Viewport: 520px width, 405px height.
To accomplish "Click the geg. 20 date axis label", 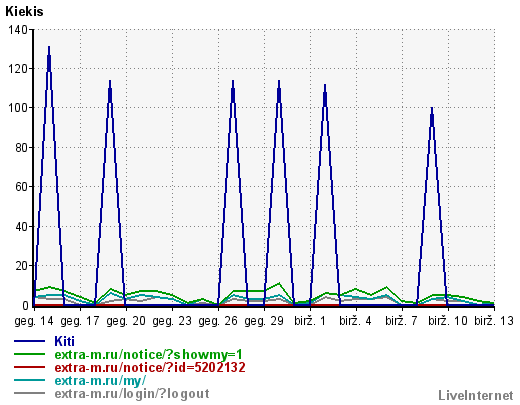I will tap(126, 321).
